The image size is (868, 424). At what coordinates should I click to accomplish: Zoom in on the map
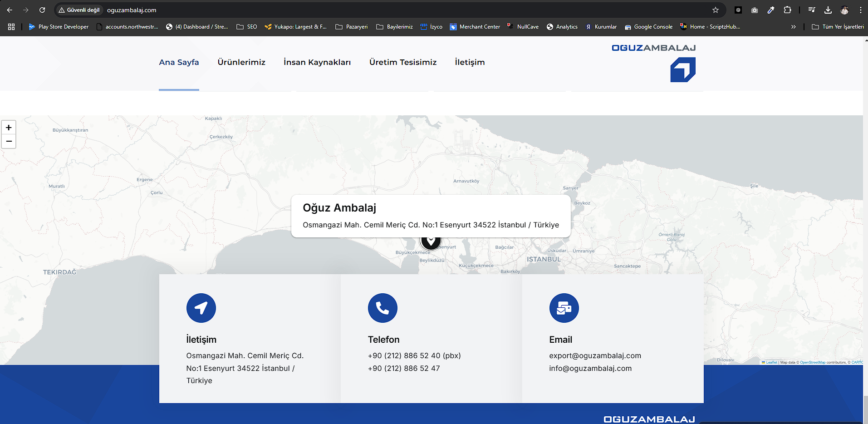point(9,128)
